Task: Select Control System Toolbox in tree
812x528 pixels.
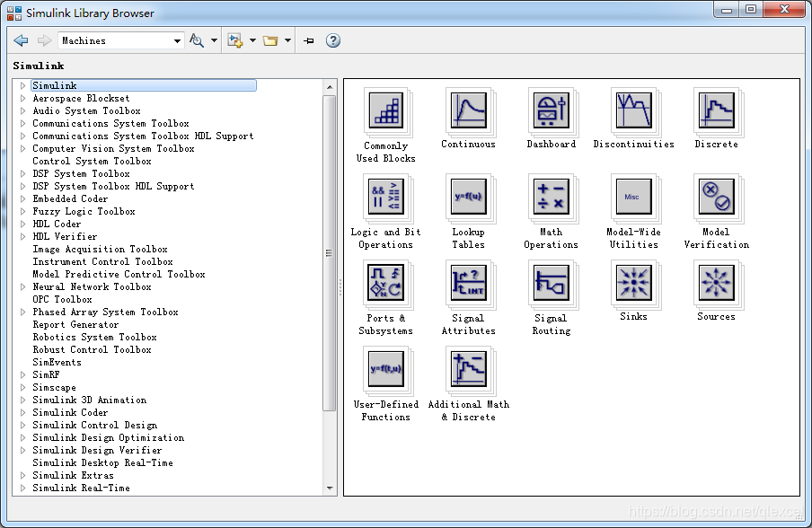Action: click(93, 161)
